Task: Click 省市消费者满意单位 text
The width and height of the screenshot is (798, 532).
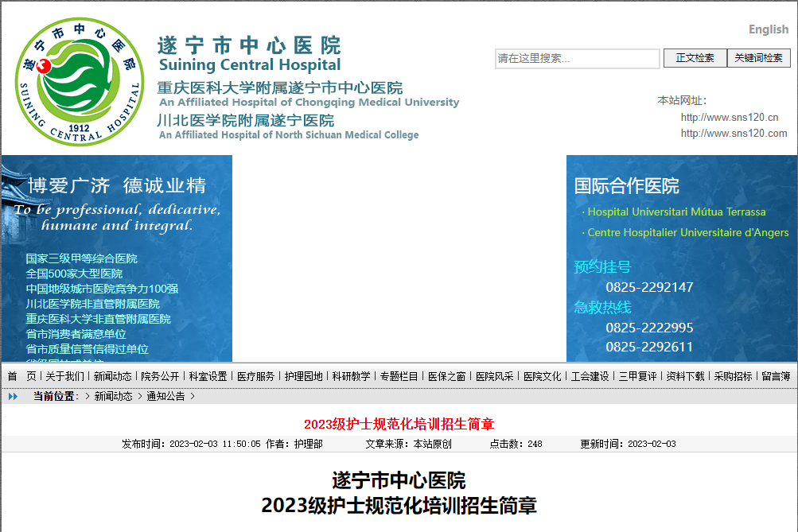Action: (x=76, y=334)
